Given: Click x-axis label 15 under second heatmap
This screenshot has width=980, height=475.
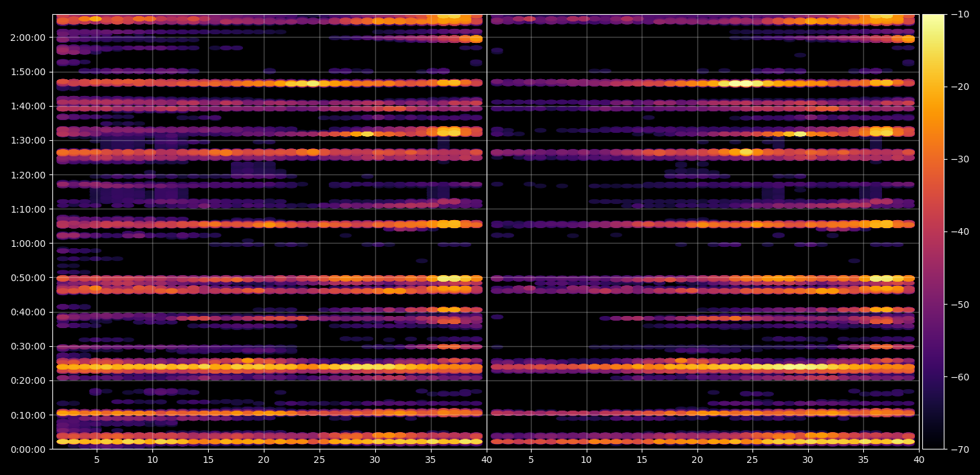Looking at the screenshot, I should 642,460.
